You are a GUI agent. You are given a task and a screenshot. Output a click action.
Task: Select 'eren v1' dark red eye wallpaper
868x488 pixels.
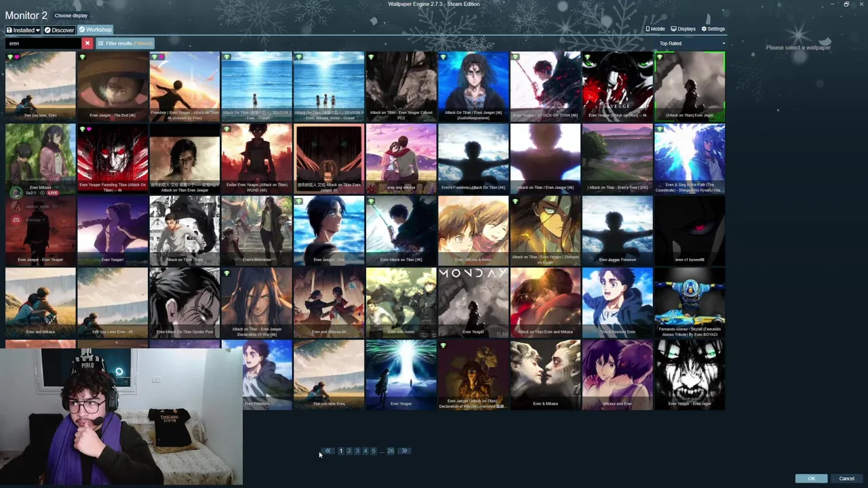pyautogui.click(x=690, y=230)
